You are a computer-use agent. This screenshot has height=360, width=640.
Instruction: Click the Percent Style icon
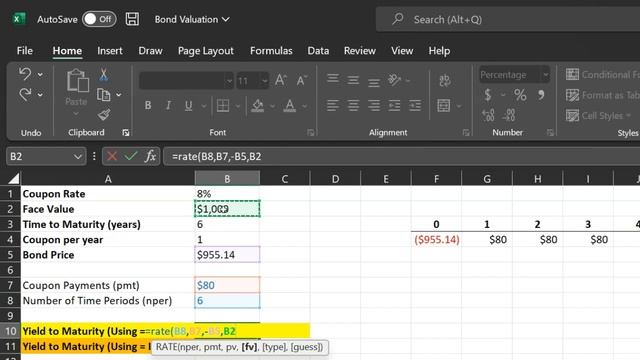click(x=520, y=95)
